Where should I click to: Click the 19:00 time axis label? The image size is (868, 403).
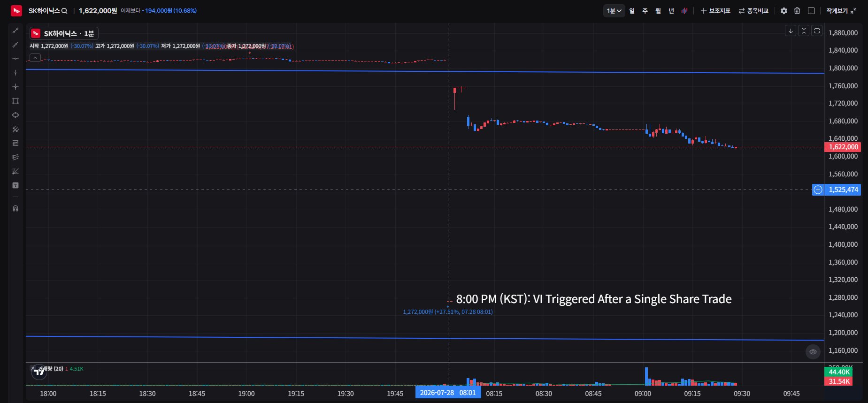tap(246, 394)
